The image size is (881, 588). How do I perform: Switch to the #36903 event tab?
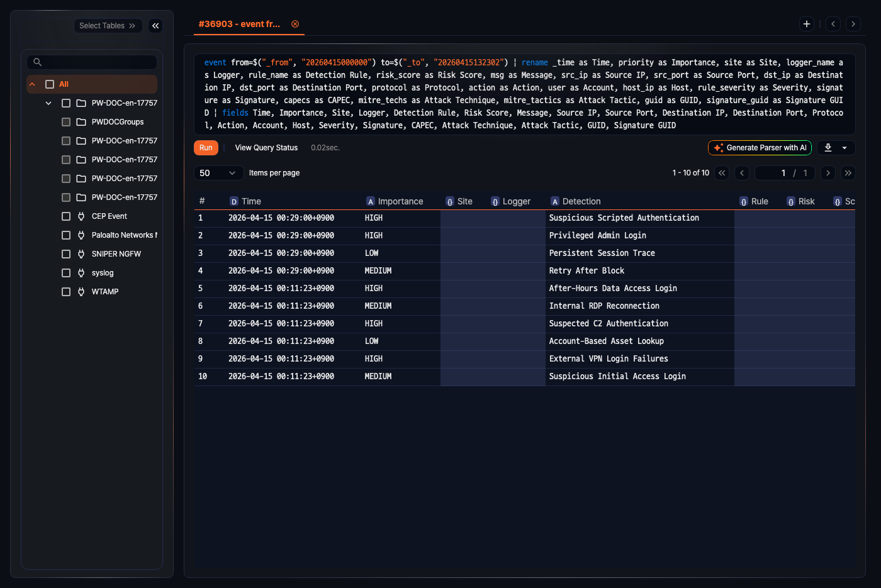point(239,24)
